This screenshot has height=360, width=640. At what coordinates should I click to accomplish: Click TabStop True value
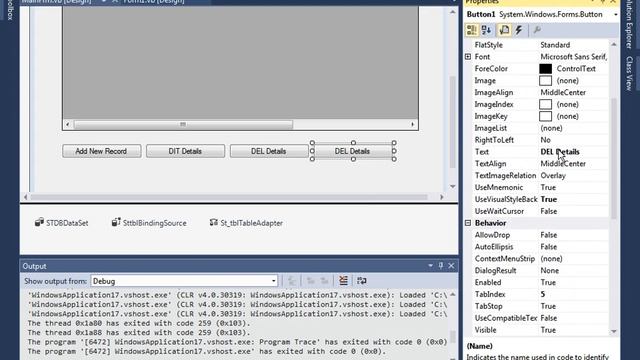pyautogui.click(x=548, y=306)
